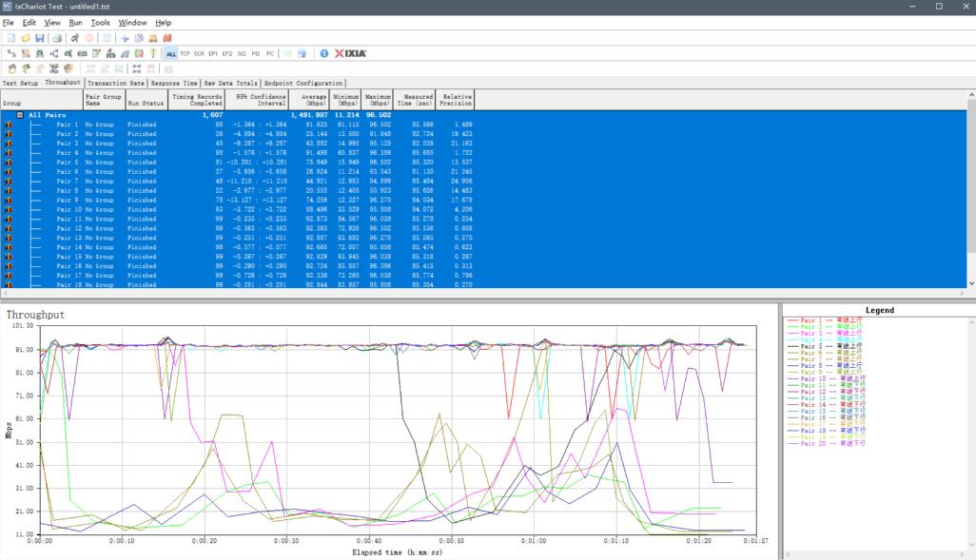Save the test with the floppy disk icon
The width and height of the screenshot is (976, 560).
[39, 38]
